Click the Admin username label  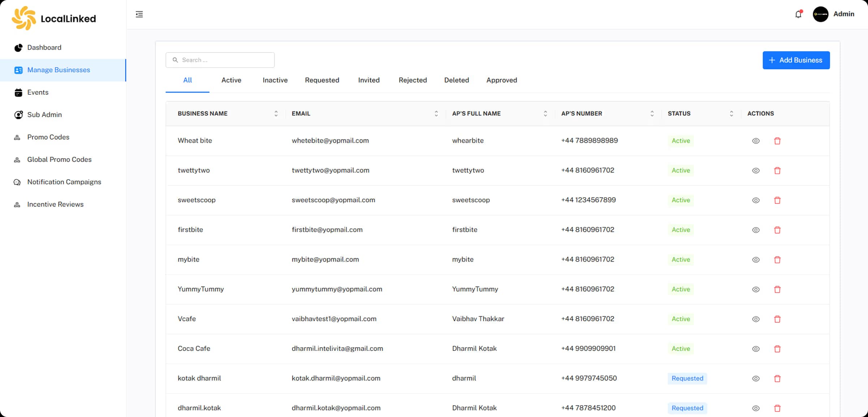click(x=844, y=14)
